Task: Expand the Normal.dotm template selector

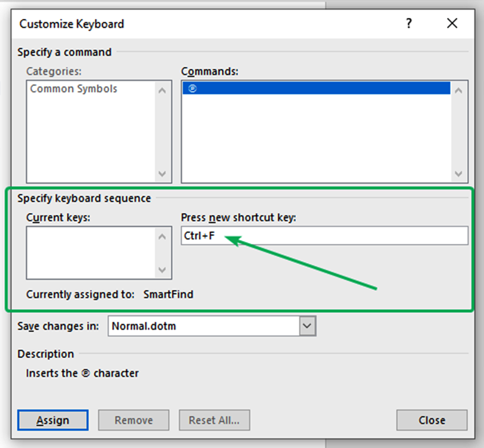Action: [x=307, y=326]
